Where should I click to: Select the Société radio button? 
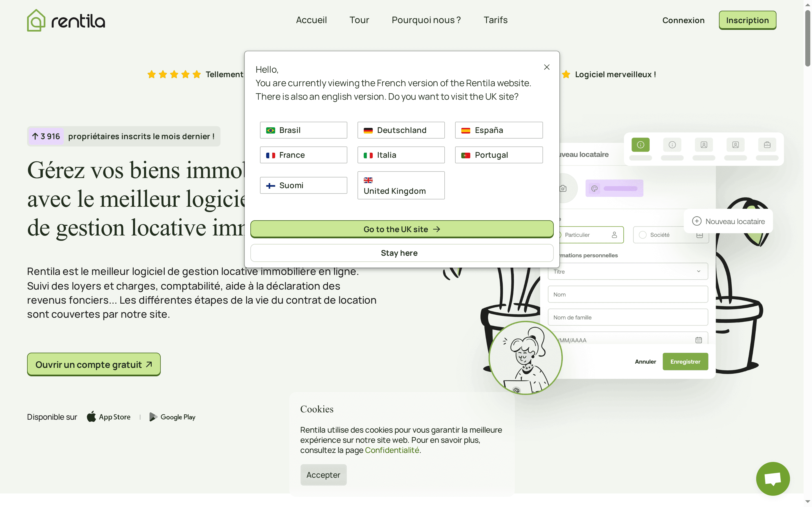643,235
